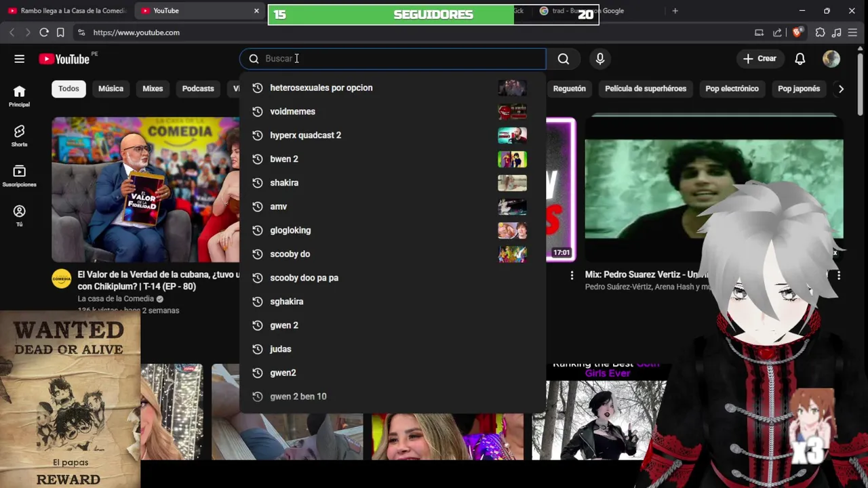Choose suggestion hyperx quadcast 2

392,135
